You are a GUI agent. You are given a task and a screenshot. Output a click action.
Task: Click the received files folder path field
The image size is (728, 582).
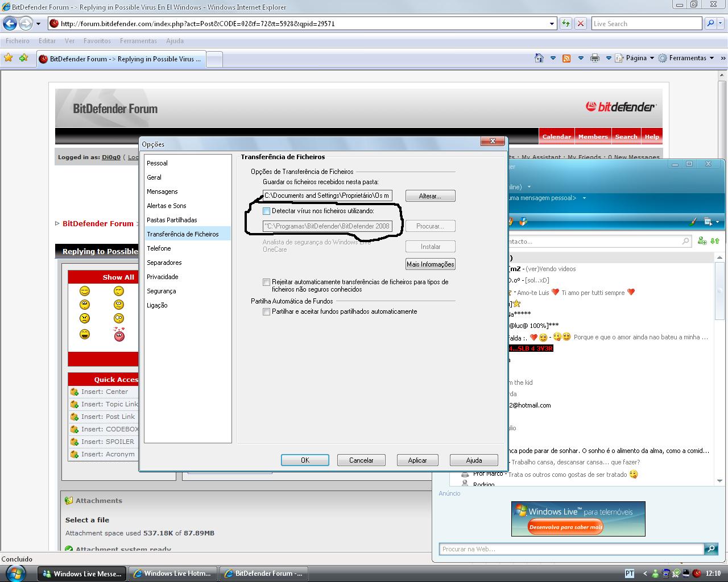pyautogui.click(x=328, y=196)
